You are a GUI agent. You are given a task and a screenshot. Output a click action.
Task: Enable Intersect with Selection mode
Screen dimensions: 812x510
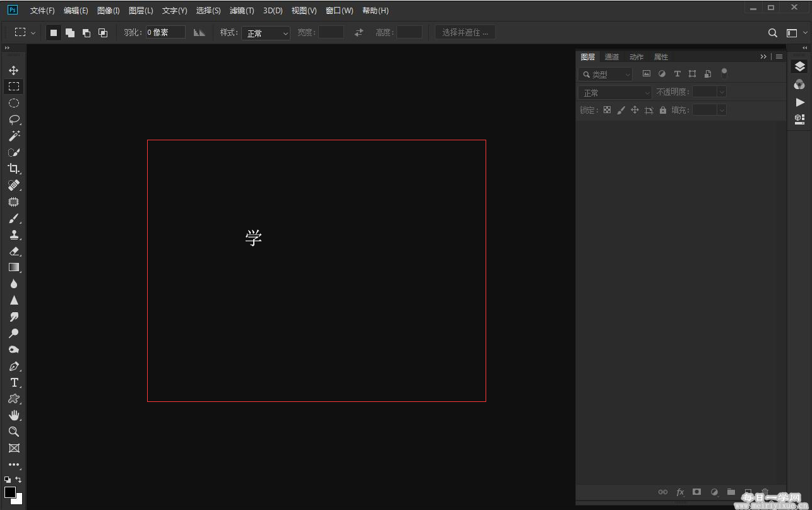point(103,32)
